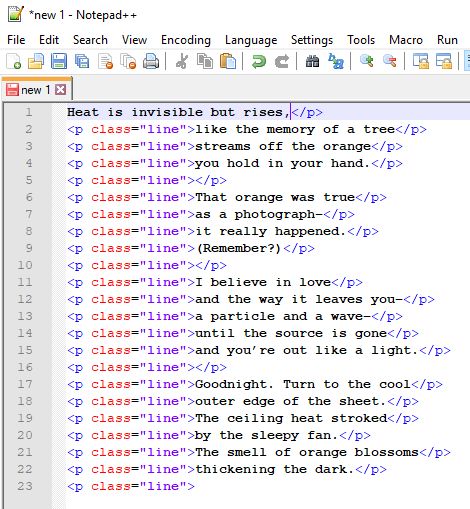
Task: Click the New file toolbar icon
Action: [14, 61]
